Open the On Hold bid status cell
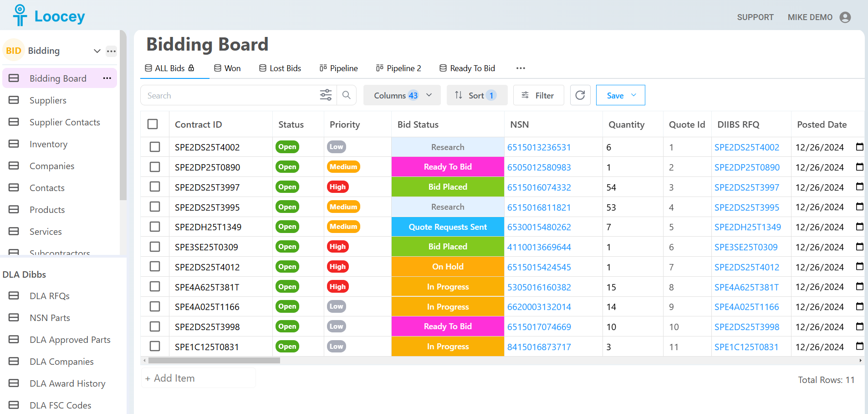 [448, 267]
